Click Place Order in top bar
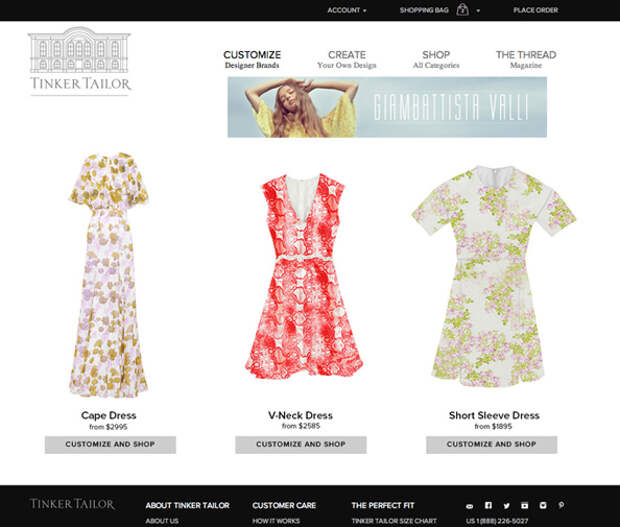620x527 pixels. (x=535, y=10)
